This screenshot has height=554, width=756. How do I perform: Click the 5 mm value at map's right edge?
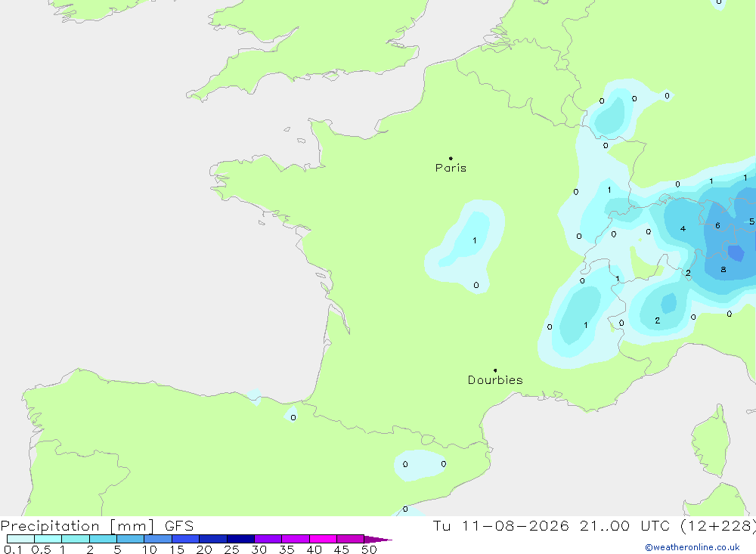point(751,221)
